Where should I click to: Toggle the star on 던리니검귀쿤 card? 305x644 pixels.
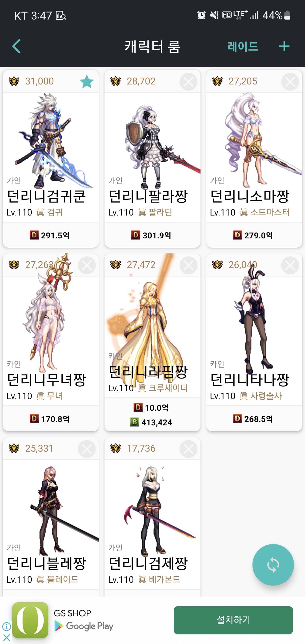(87, 82)
